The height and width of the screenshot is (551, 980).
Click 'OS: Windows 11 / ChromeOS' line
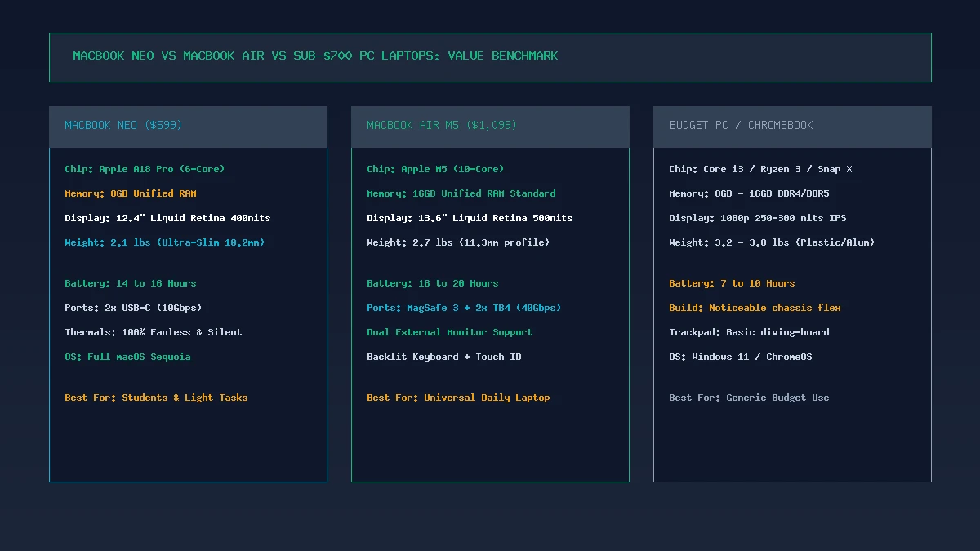point(741,357)
